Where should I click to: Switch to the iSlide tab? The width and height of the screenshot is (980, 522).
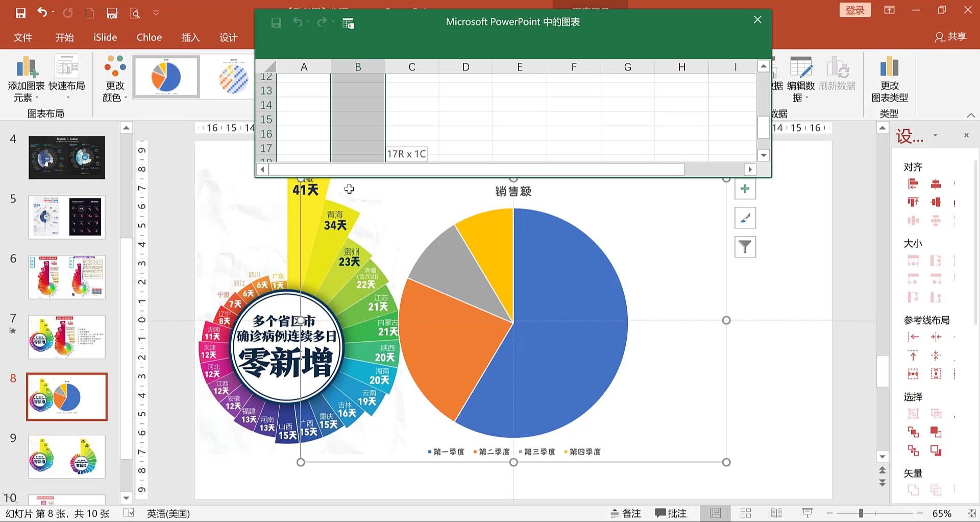(105, 37)
